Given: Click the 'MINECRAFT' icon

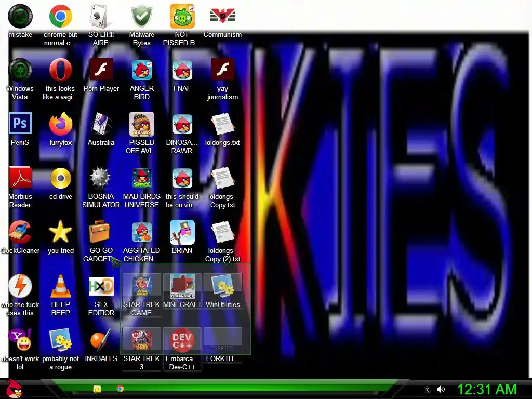Looking at the screenshot, I should 182,286.
